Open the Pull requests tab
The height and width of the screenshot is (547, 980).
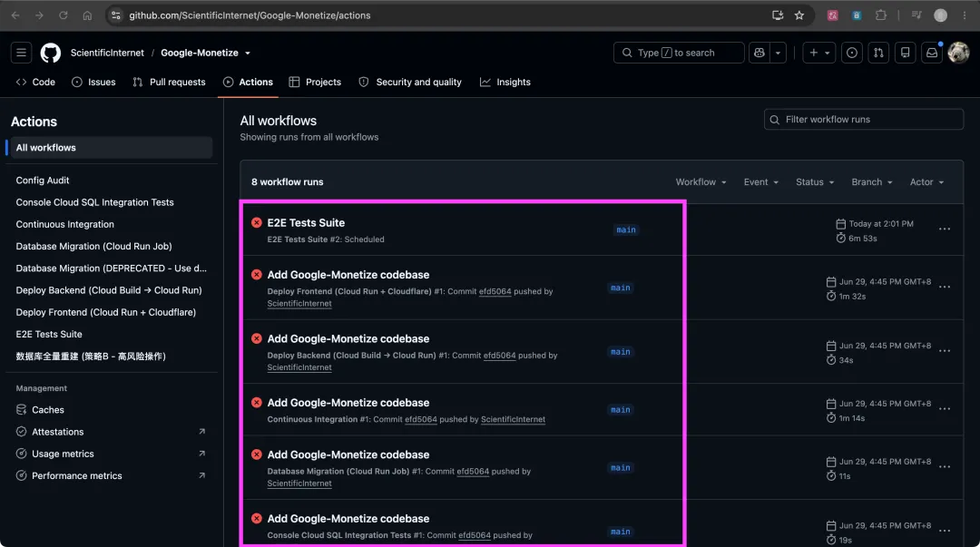(170, 82)
